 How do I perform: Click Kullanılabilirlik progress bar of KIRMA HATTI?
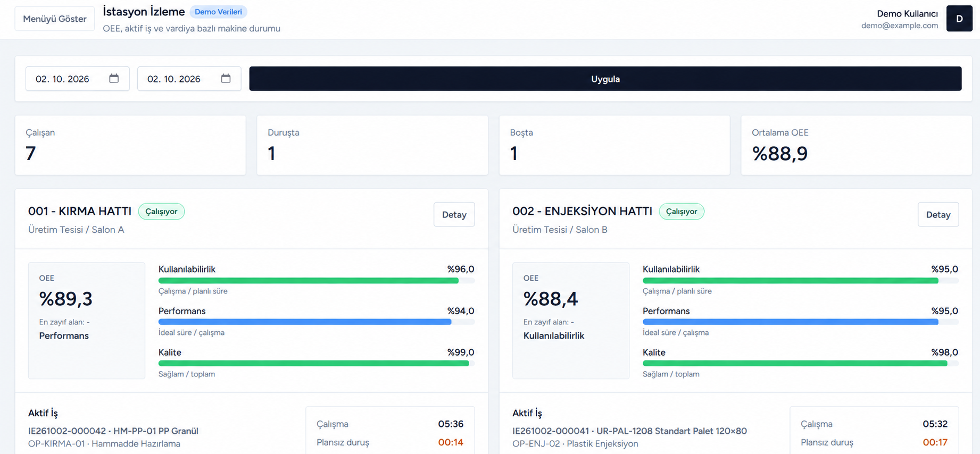point(317,281)
